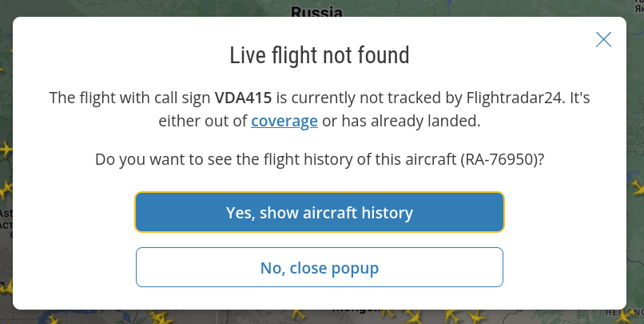
Task: Click Yes, show aircraft history
Action: coord(320,213)
